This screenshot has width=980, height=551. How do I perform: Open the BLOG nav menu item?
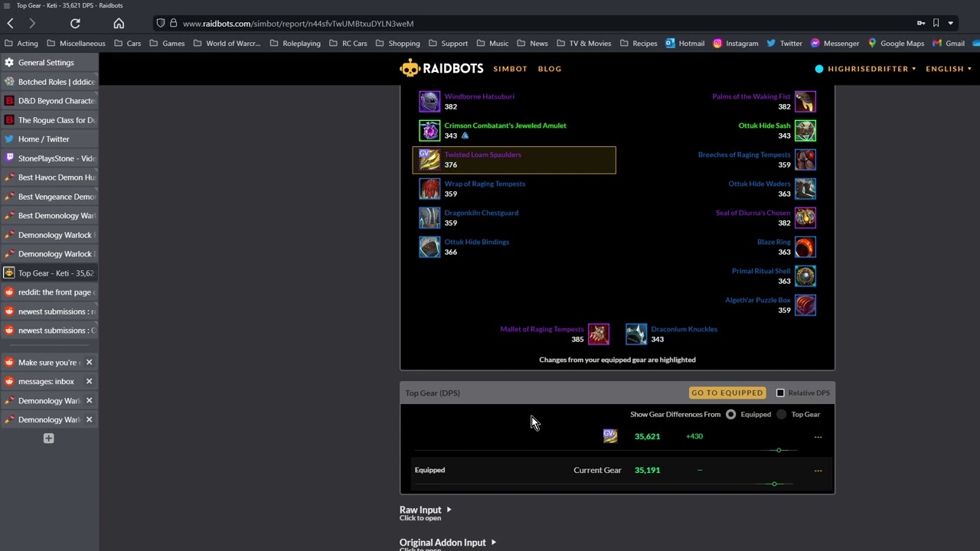pyautogui.click(x=550, y=69)
